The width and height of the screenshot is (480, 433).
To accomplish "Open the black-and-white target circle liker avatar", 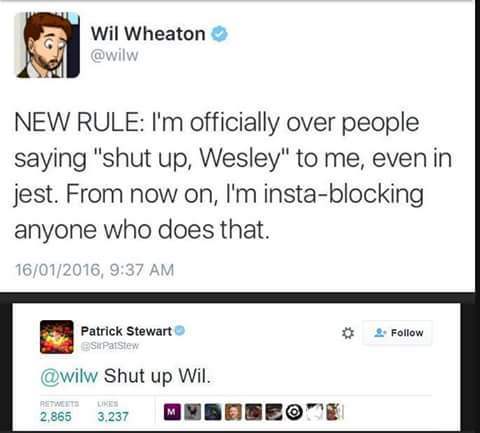I will pos(294,412).
